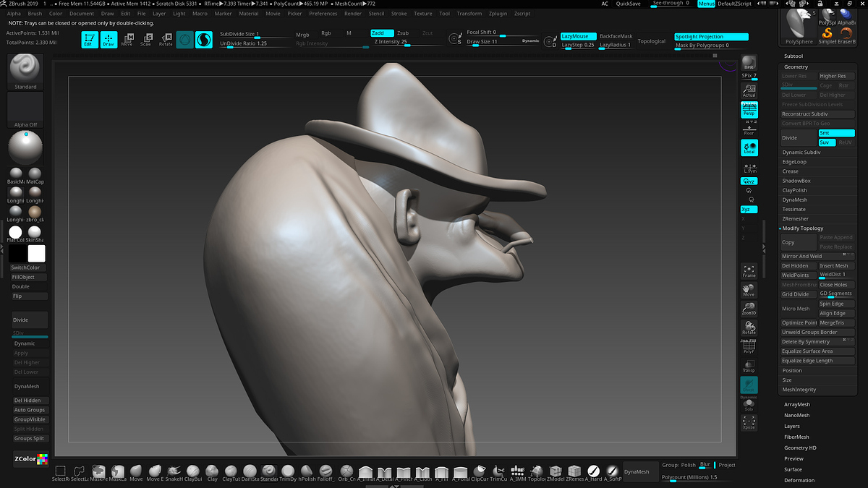Image resolution: width=868 pixels, height=488 pixels.
Task: Select the ClayBuildup brush icon
Action: pyautogui.click(x=193, y=473)
